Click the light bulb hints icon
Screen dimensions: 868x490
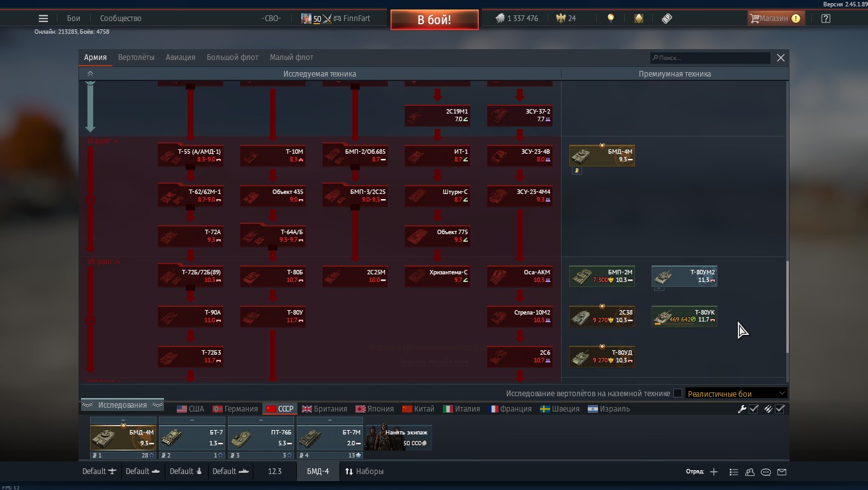click(611, 19)
